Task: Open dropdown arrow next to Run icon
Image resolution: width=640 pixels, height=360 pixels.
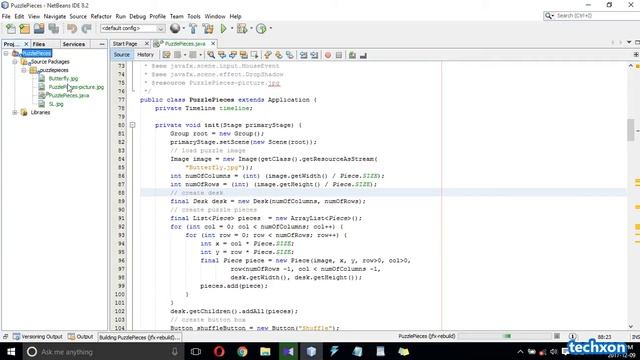Action: [x=231, y=28]
